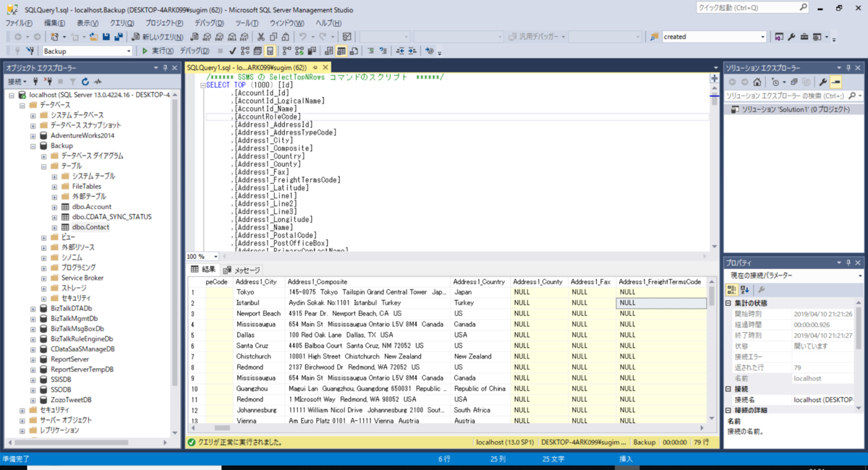Click Activity Monitor icon in Object Explorer
The height and width of the screenshot is (470, 868).
(x=98, y=82)
